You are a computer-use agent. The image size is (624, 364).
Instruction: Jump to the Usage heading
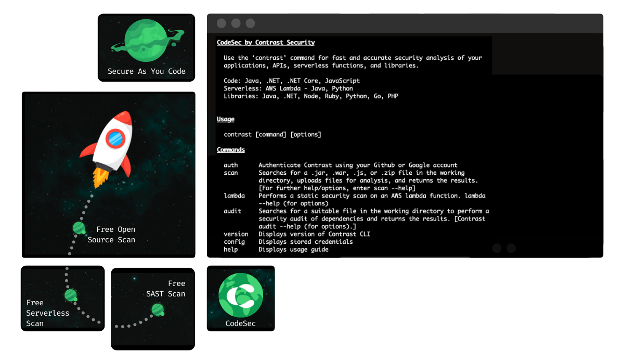tap(226, 119)
